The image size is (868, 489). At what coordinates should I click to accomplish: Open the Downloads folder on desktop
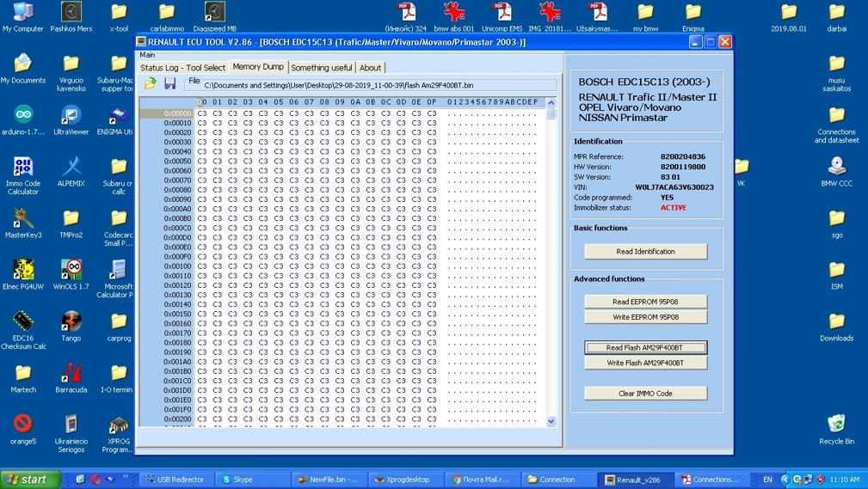[x=836, y=327]
